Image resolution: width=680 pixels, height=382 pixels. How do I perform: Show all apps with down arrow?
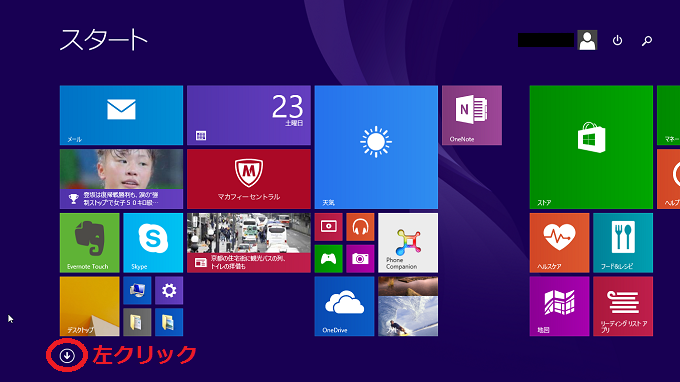[67, 356]
